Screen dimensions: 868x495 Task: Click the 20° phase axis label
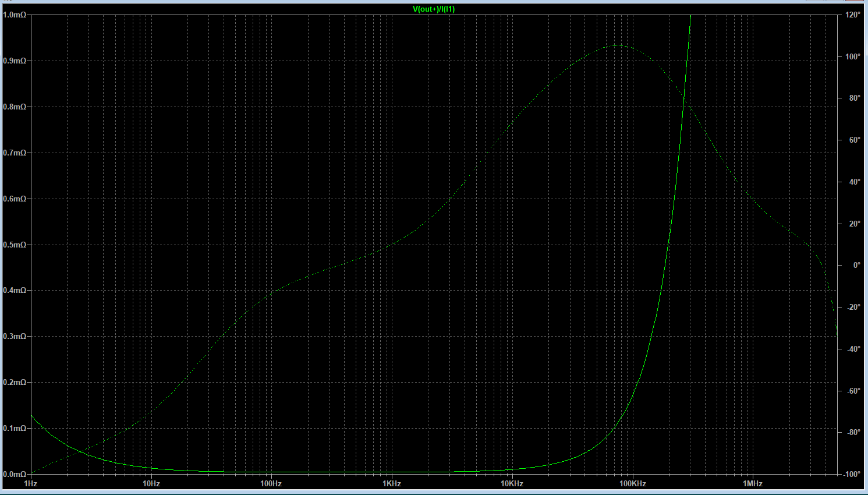[855, 224]
